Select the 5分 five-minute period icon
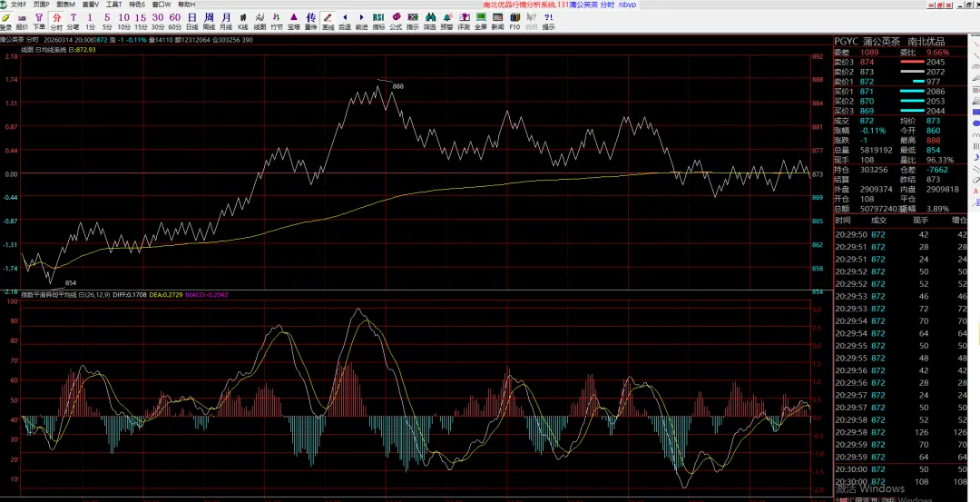 pyautogui.click(x=107, y=21)
